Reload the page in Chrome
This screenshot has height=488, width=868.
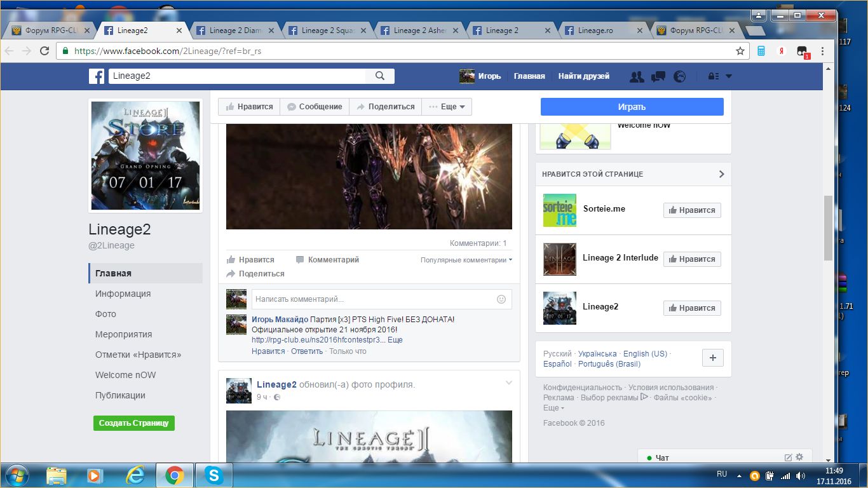pos(44,51)
